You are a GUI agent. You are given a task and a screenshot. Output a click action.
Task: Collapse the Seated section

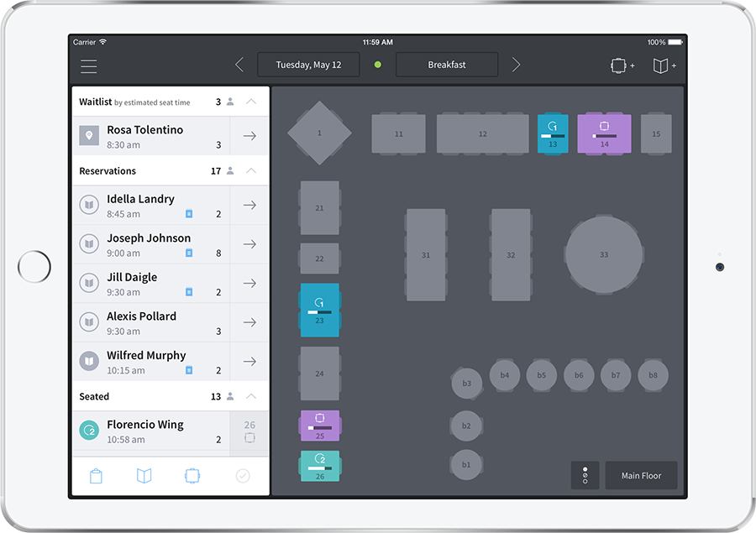(252, 395)
